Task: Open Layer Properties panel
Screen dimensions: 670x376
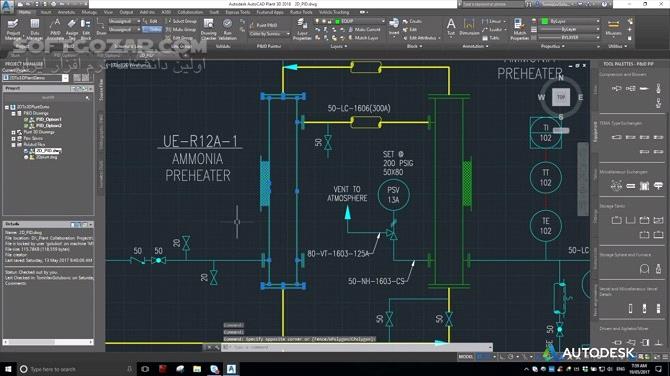Action: (302, 29)
